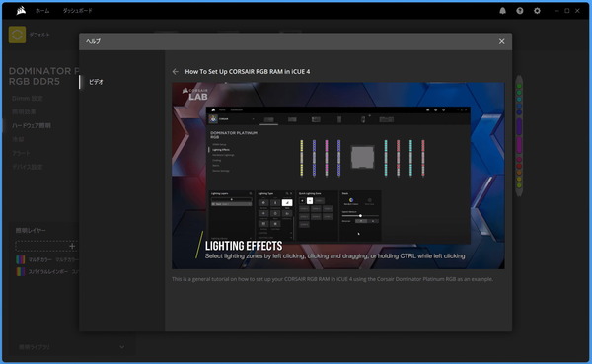
Task: Open the help question mark icon
Action: [520, 11]
